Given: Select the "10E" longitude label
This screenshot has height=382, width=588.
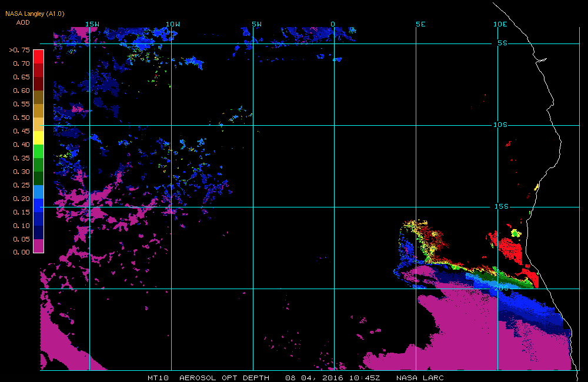Looking at the screenshot, I should point(500,24).
